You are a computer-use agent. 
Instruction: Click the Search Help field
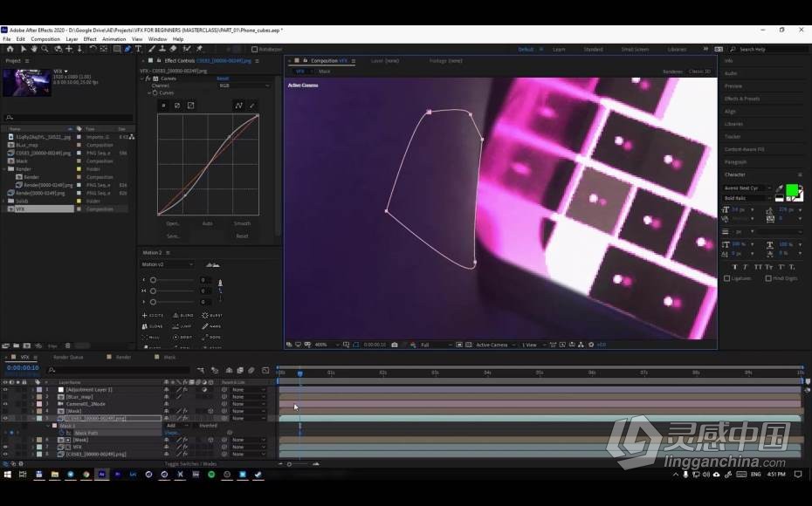768,49
